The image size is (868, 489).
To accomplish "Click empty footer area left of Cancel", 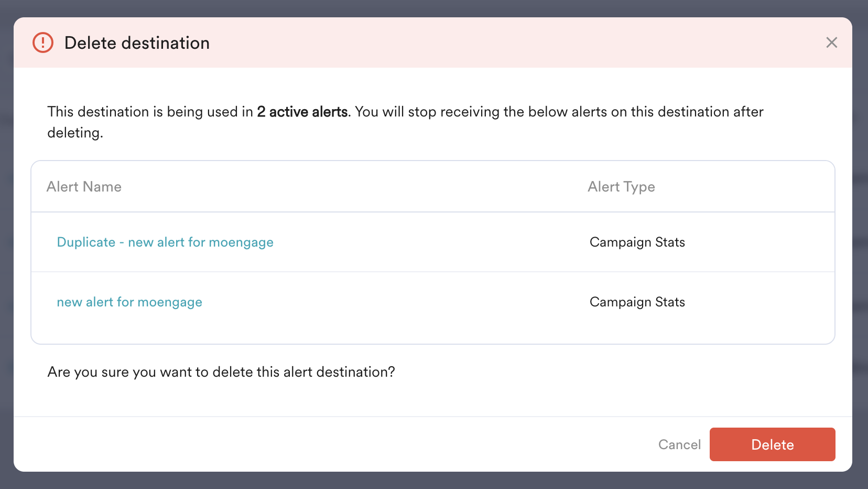I will 314,444.
